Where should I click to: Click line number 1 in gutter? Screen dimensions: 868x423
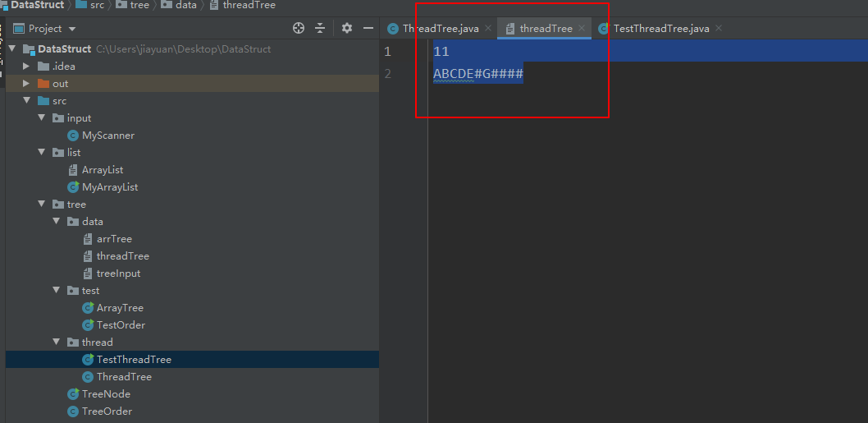click(x=387, y=52)
